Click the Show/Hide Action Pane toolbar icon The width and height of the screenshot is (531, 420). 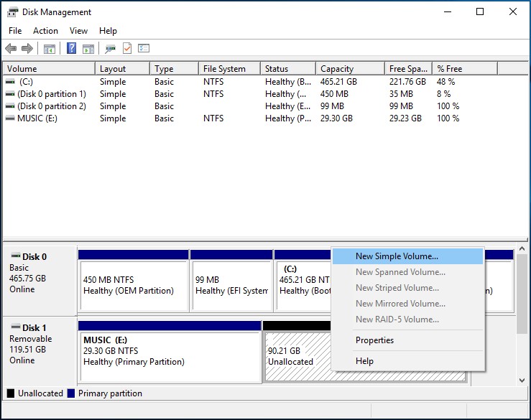(88, 49)
